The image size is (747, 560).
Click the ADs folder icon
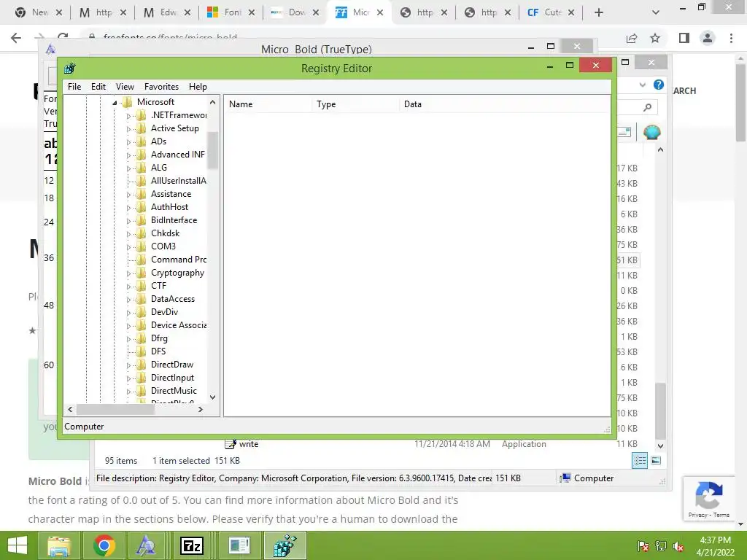pyautogui.click(x=141, y=141)
